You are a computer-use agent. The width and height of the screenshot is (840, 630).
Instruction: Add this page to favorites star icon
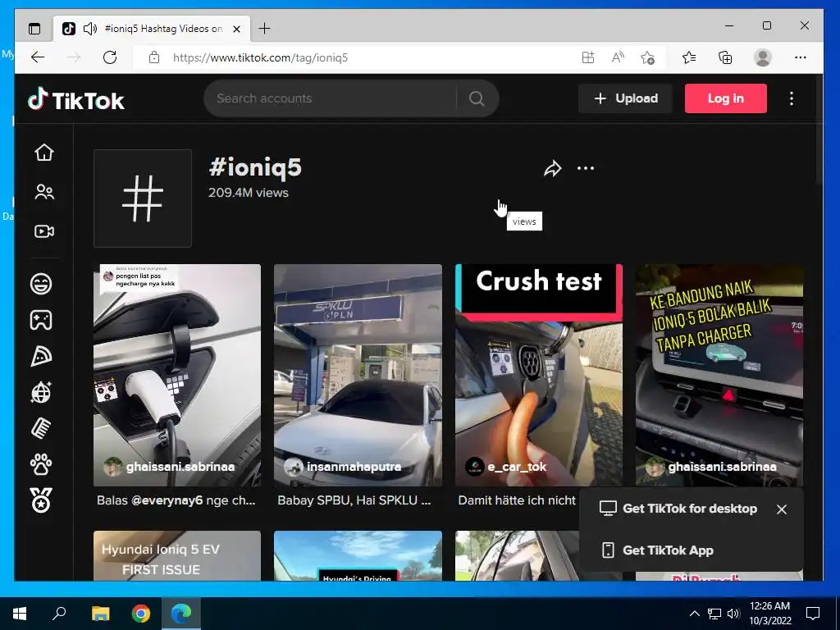648,57
